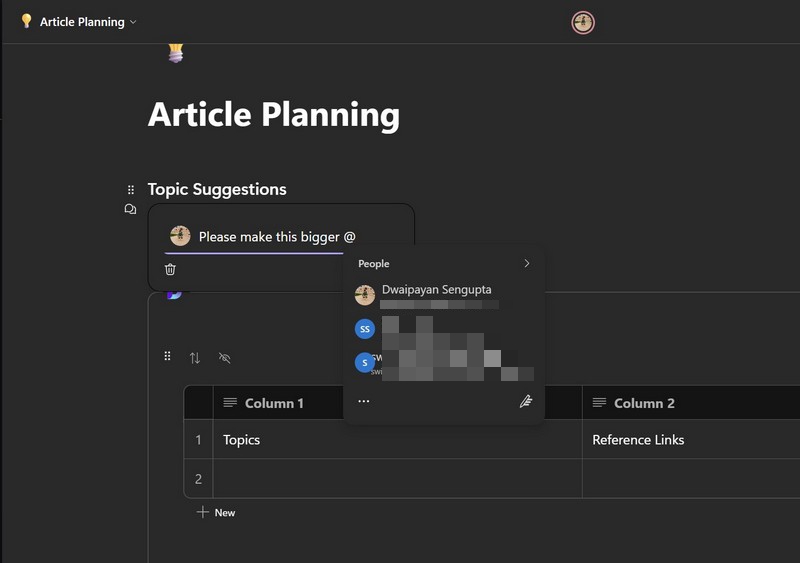Viewport: 800px width, 563px height.
Task: Open the sort arrows tool above table
Action: pos(195,358)
